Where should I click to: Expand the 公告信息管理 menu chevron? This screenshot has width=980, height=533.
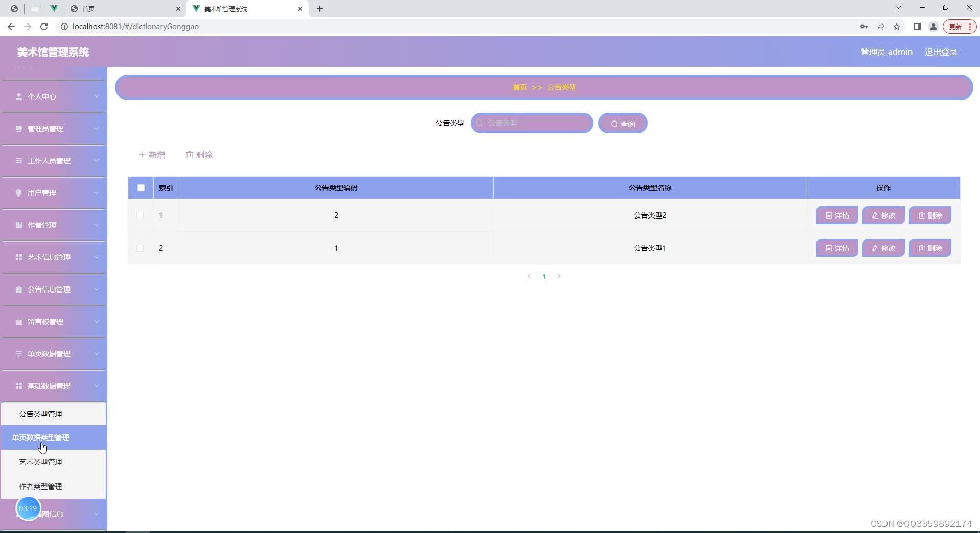97,289
